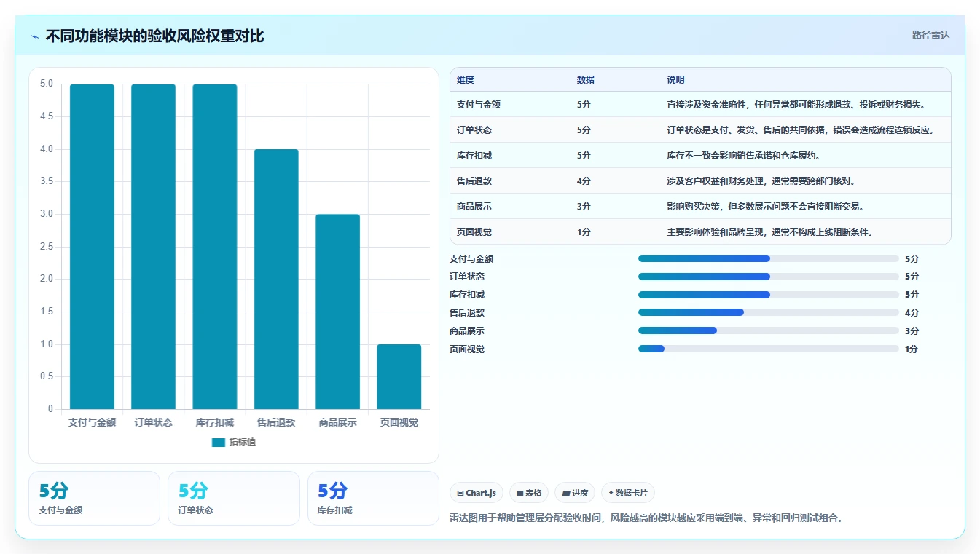980x554 pixels.
Task: Select the 商品展示 table row label
Action: coord(474,207)
